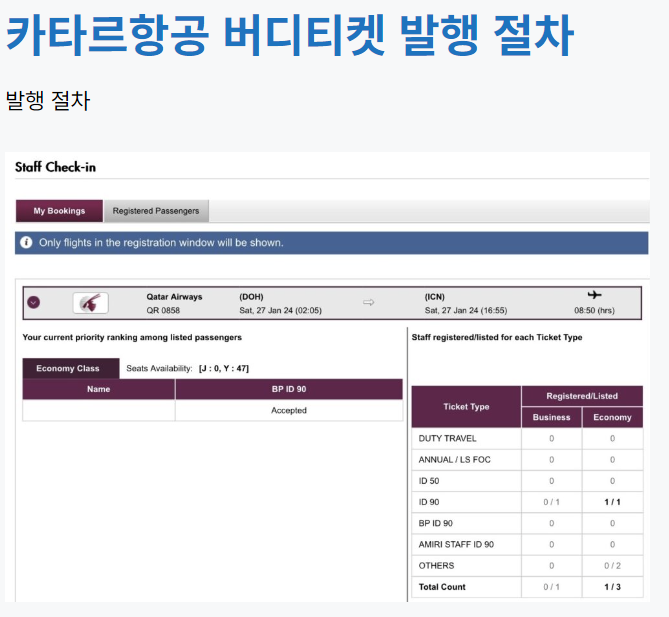
Task: Click the airplane duration icon
Action: tap(594, 295)
